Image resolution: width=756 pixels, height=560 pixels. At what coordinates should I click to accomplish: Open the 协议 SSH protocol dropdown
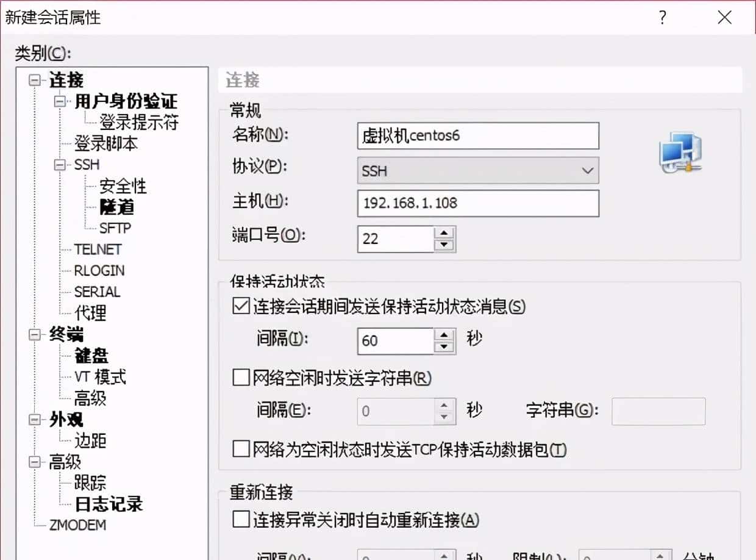[x=587, y=171]
